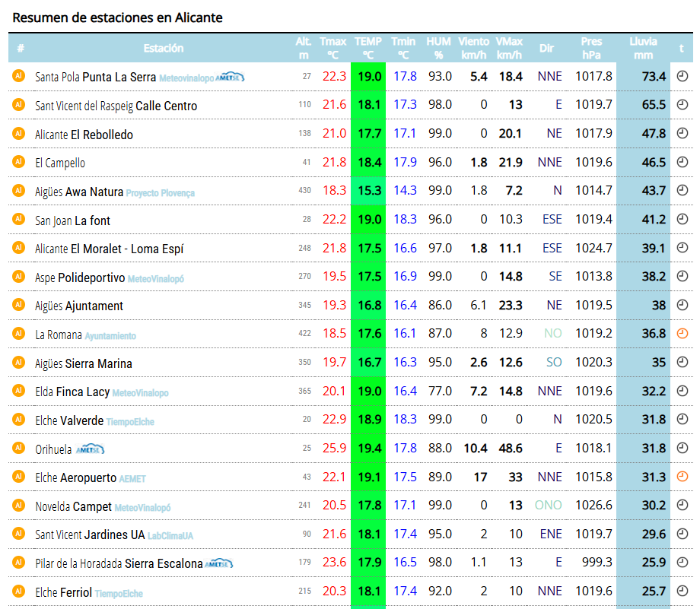Click clock icon in San Joan La font row

pos(682,219)
